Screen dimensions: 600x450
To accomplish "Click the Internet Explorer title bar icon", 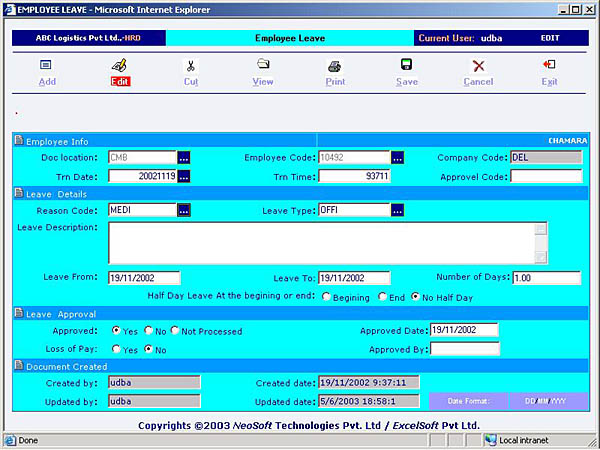I will pos(10,10).
